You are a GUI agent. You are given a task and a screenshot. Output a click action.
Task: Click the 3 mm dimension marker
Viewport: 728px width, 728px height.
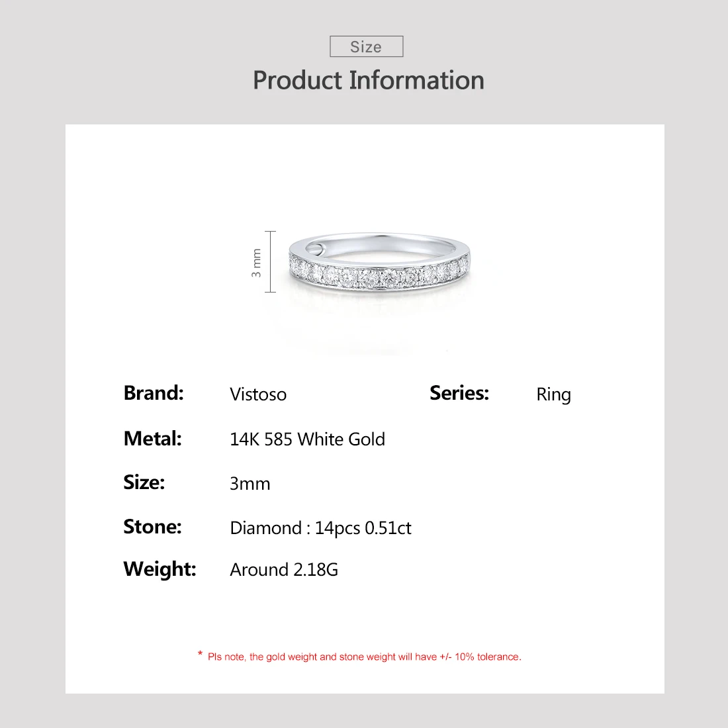(263, 262)
